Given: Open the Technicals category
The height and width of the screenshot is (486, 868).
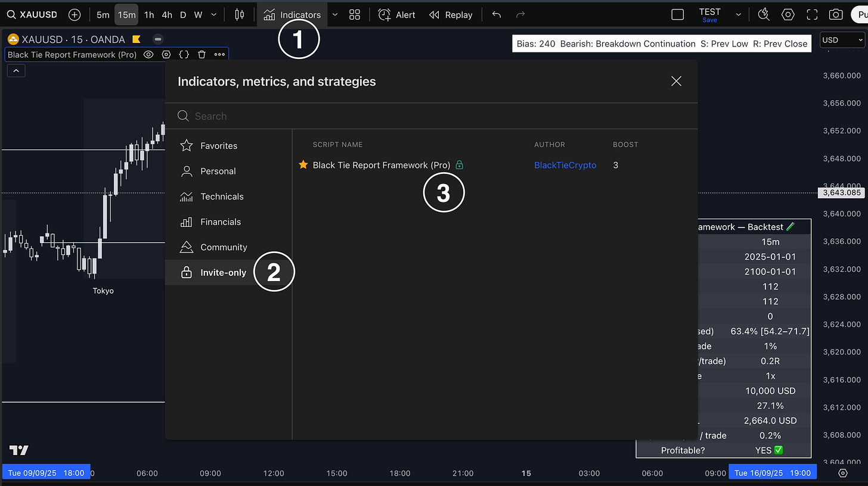Looking at the screenshot, I should [x=228, y=197].
